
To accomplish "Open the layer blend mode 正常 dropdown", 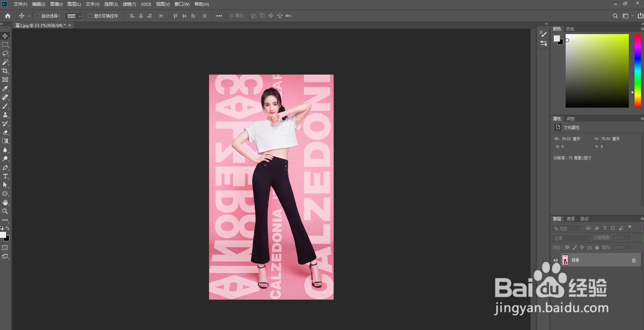I will (571, 238).
